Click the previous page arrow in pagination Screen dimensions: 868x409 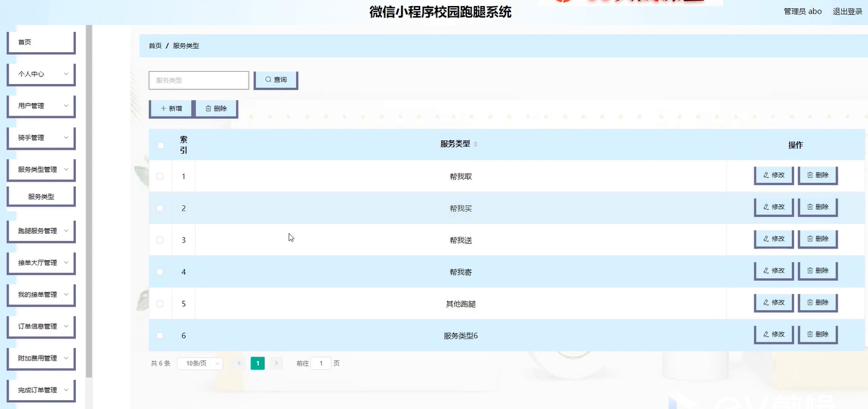pyautogui.click(x=239, y=364)
